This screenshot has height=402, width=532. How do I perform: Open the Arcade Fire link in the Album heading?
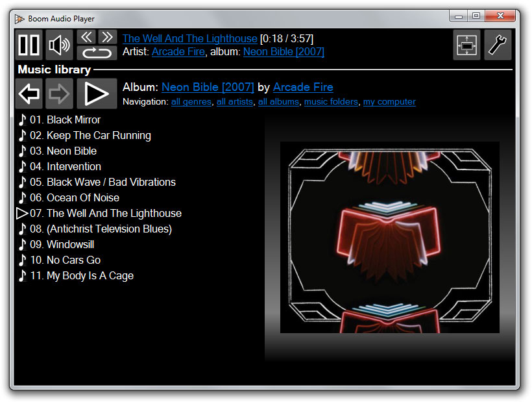point(303,87)
